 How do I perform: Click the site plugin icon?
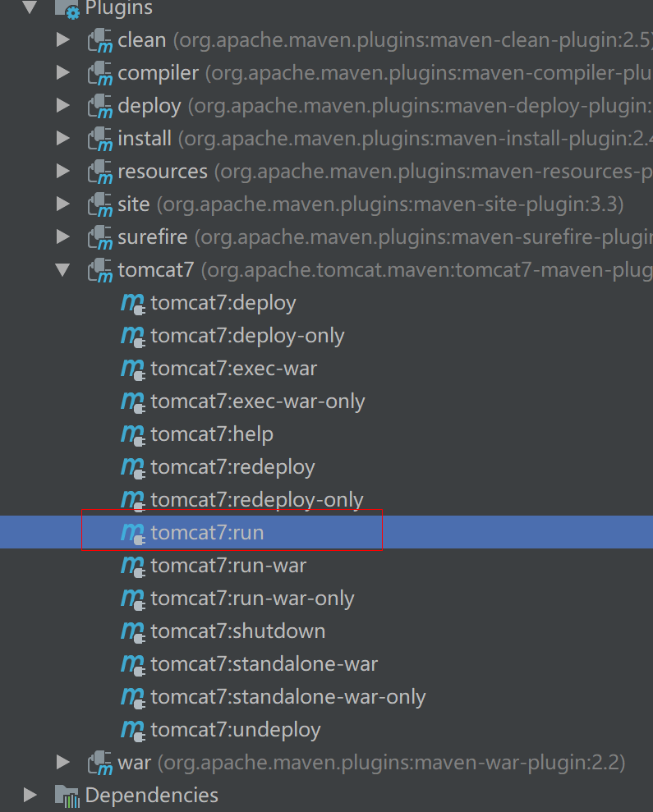(x=100, y=205)
